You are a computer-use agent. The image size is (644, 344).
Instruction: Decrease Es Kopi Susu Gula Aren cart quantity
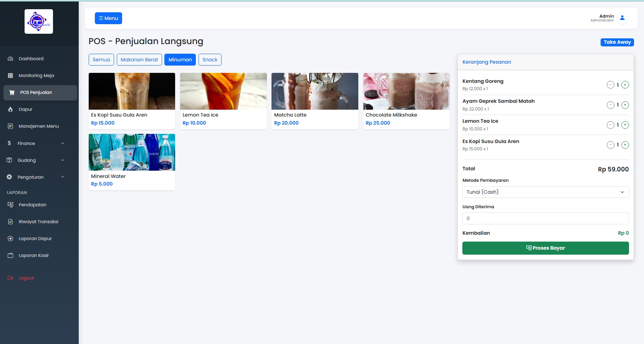[x=610, y=145]
